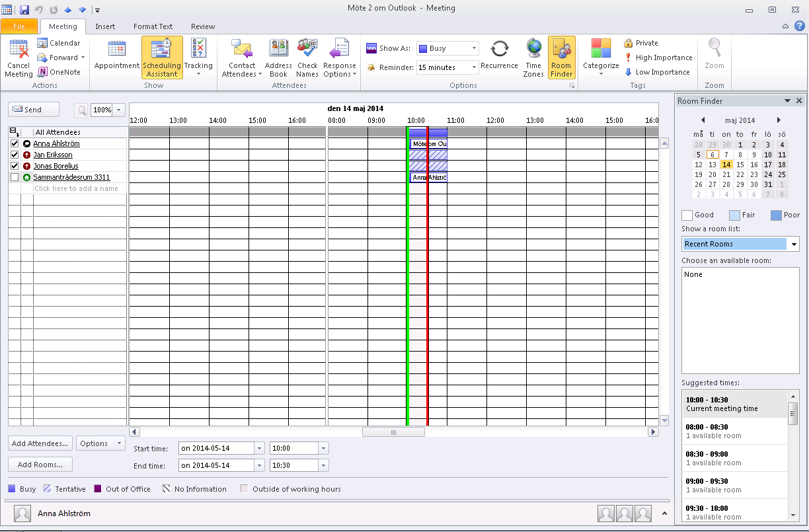
Task: Set Low Importance for the meeting
Action: [x=658, y=72]
